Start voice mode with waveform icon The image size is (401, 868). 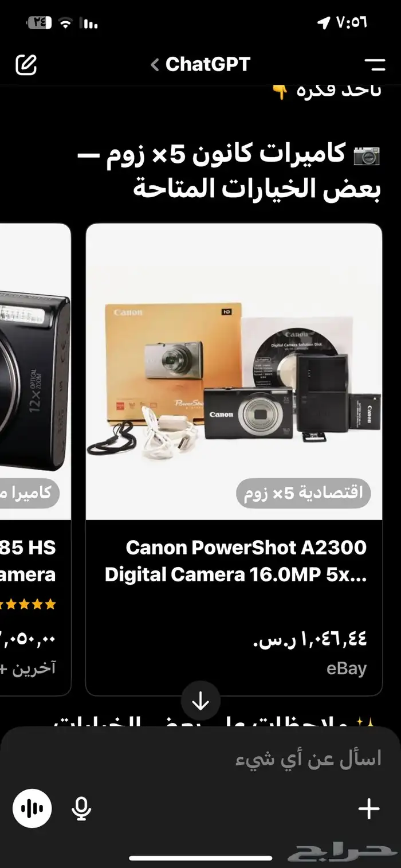coord(32,808)
